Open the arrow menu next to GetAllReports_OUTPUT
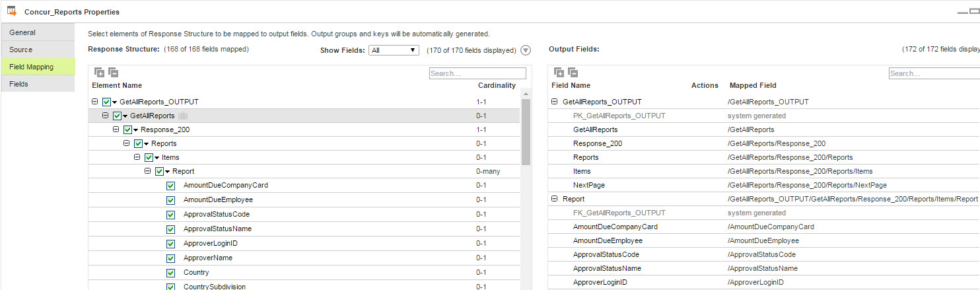Viewport: 980px width, 290px height. tap(115, 102)
